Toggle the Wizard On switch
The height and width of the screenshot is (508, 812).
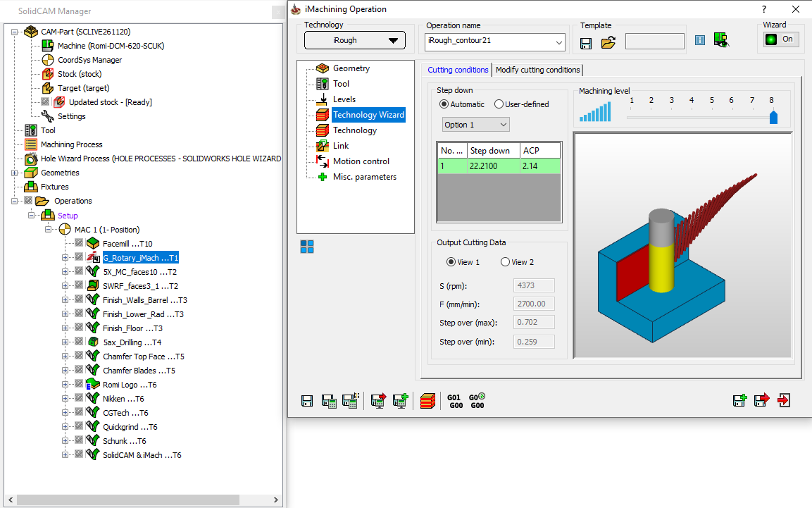coord(780,39)
